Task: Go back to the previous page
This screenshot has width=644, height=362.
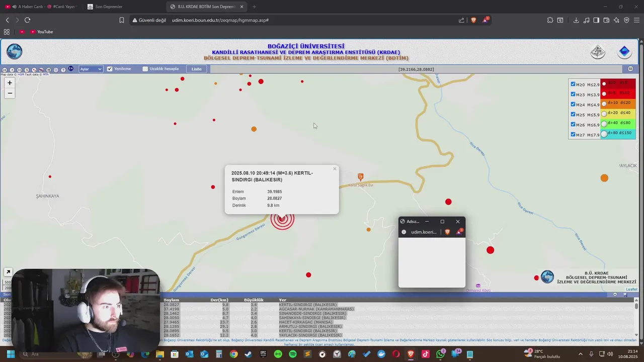Action: click(8, 20)
